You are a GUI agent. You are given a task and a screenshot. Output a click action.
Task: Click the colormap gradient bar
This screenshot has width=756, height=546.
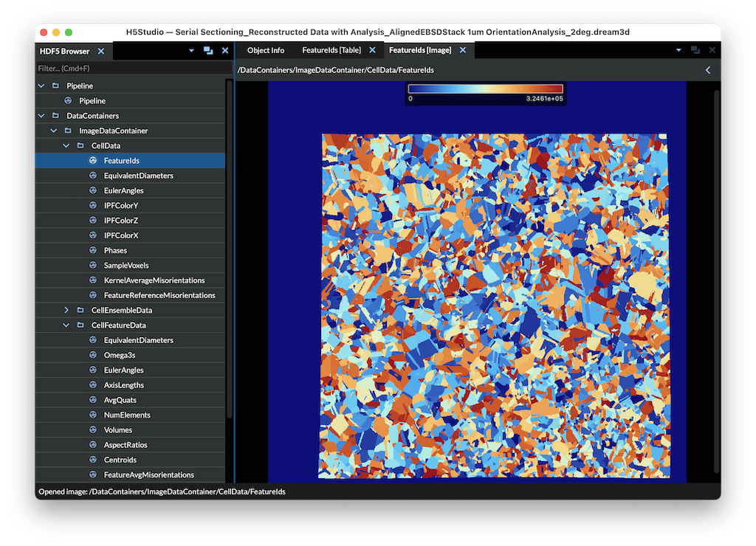[486, 89]
